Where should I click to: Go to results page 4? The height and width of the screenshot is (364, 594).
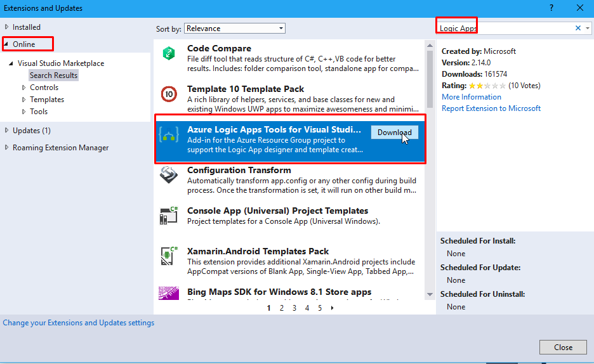(307, 308)
